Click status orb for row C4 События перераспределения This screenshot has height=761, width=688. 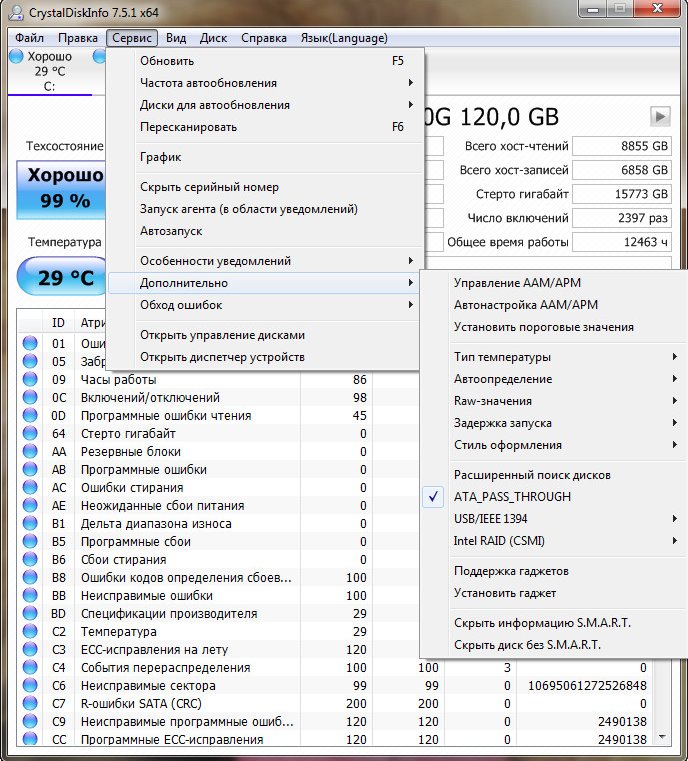point(30,667)
